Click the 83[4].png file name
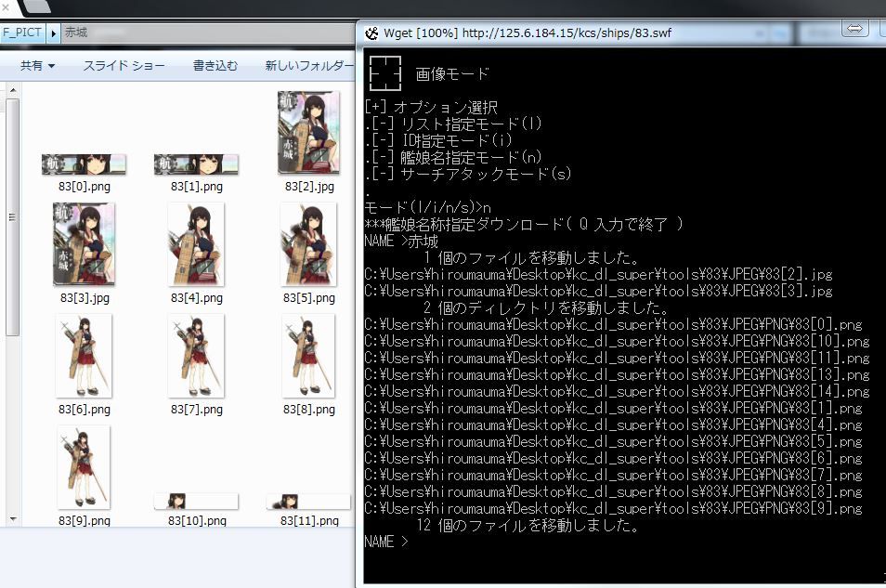The height and width of the screenshot is (588, 886). [197, 297]
